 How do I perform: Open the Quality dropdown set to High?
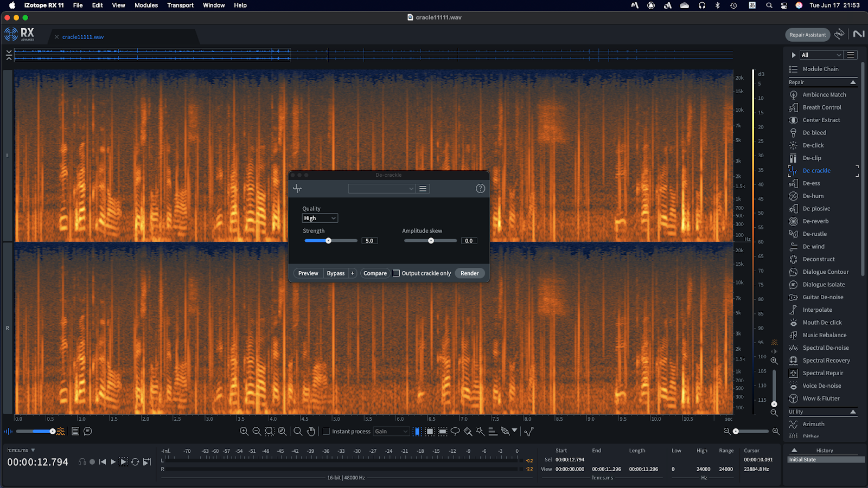point(320,218)
